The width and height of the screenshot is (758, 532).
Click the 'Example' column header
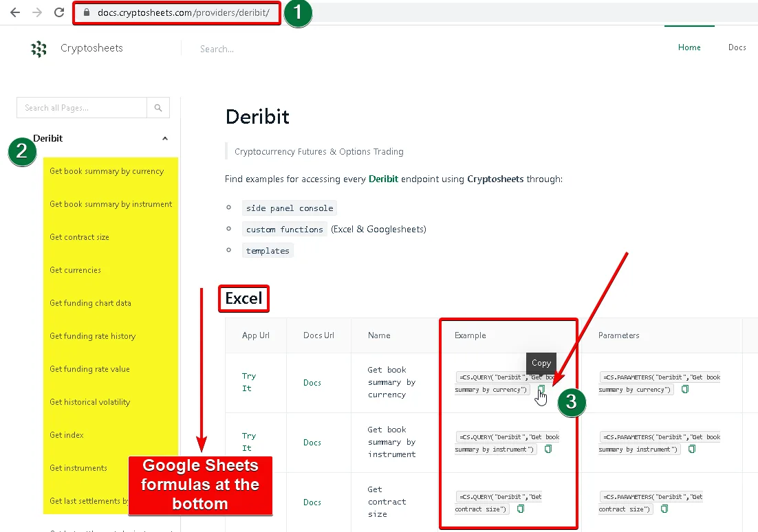(x=470, y=335)
